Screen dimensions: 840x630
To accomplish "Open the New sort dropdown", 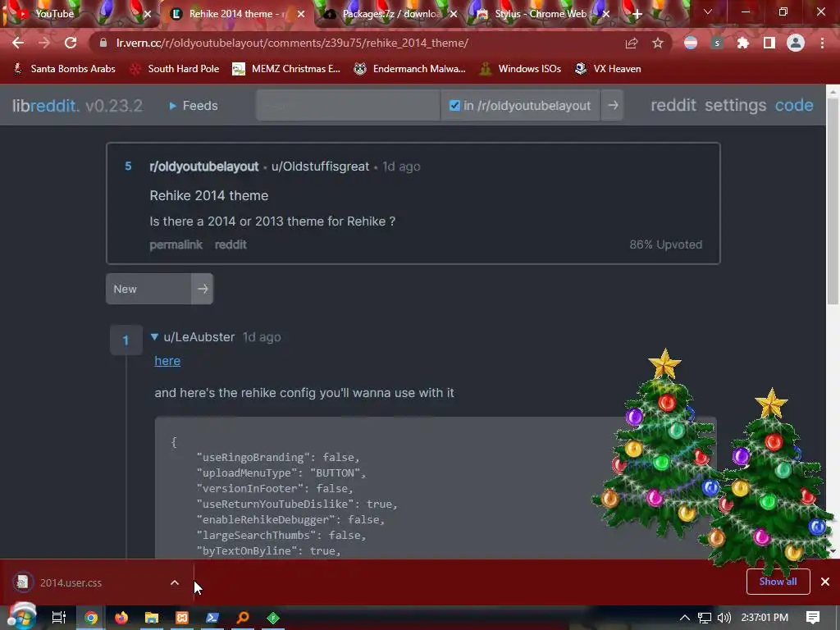I will [148, 289].
